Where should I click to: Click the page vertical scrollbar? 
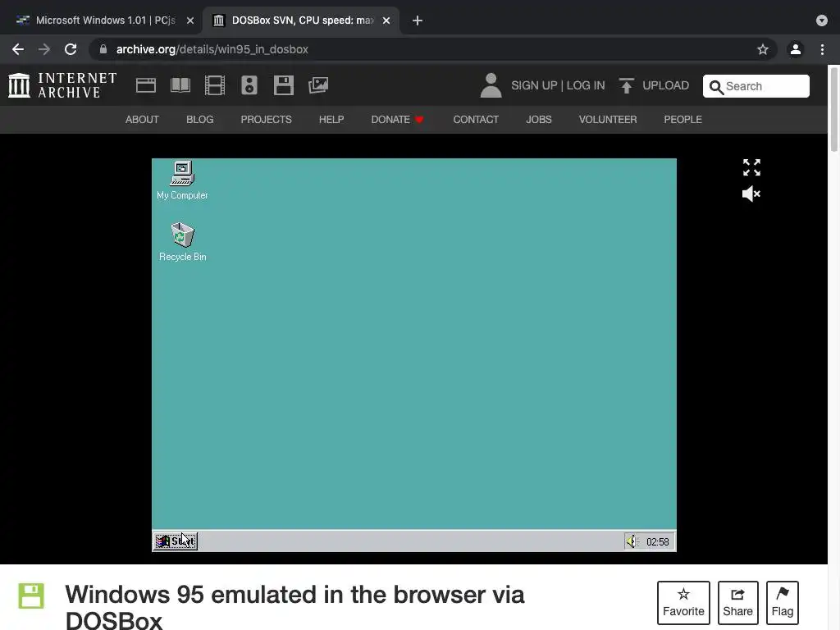(834, 111)
